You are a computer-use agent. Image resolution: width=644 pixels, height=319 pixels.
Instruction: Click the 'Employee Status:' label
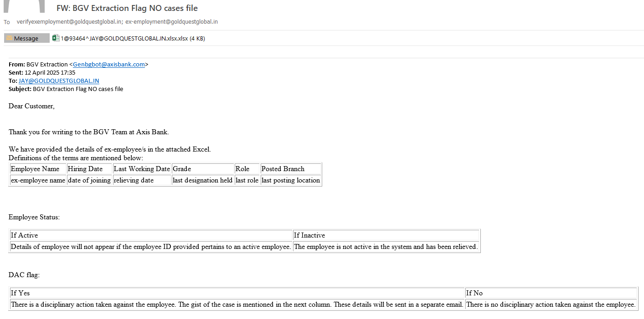[x=34, y=217]
